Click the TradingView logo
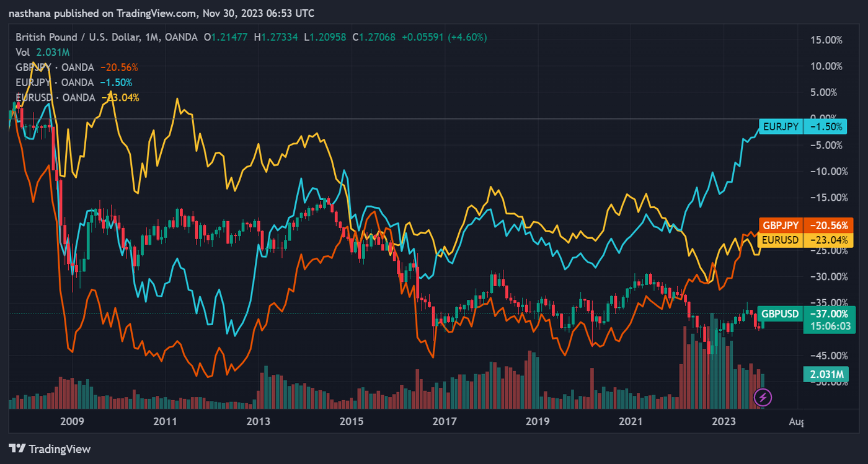 [x=50, y=449]
